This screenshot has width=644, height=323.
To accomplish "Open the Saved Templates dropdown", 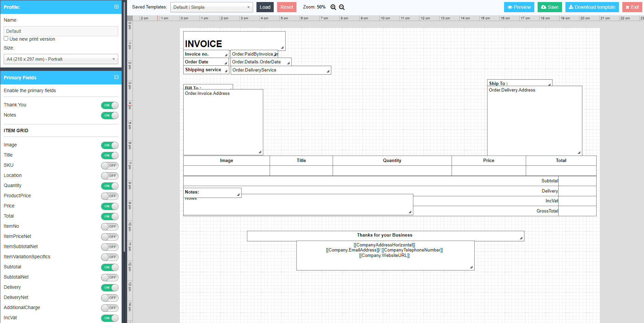I will (x=212, y=7).
